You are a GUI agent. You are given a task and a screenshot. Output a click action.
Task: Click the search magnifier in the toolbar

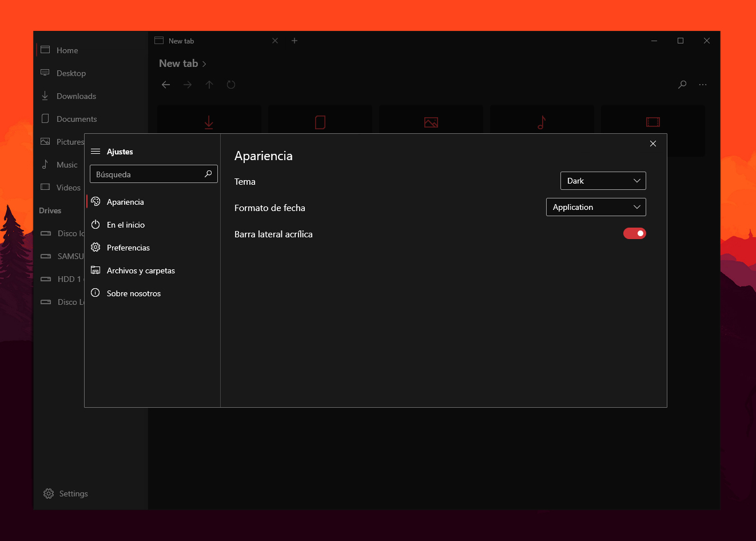pos(682,84)
